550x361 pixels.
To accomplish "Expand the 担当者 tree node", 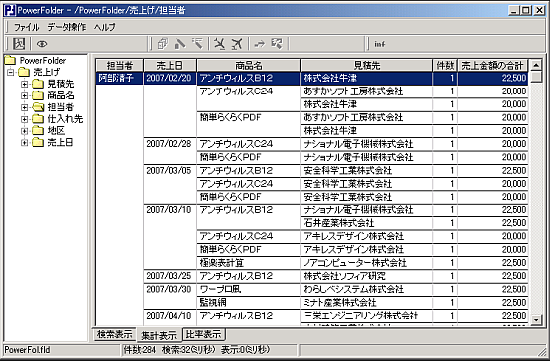I will (x=25, y=107).
